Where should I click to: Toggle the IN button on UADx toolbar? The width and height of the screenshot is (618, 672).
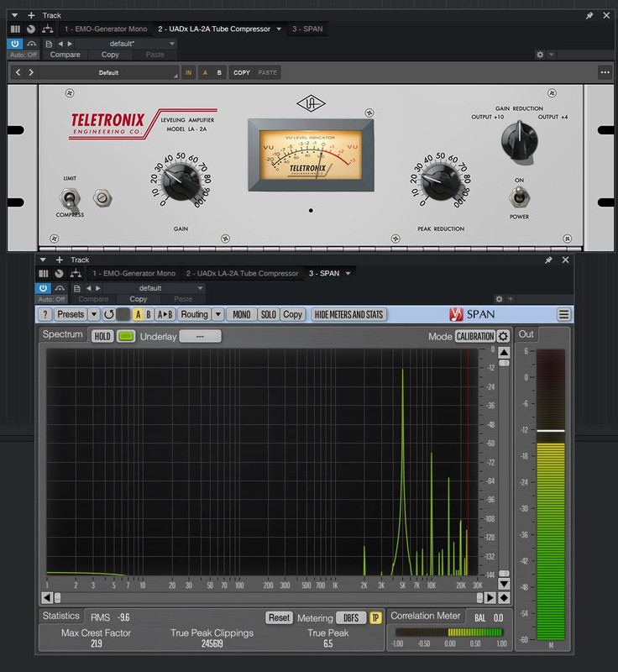point(188,73)
